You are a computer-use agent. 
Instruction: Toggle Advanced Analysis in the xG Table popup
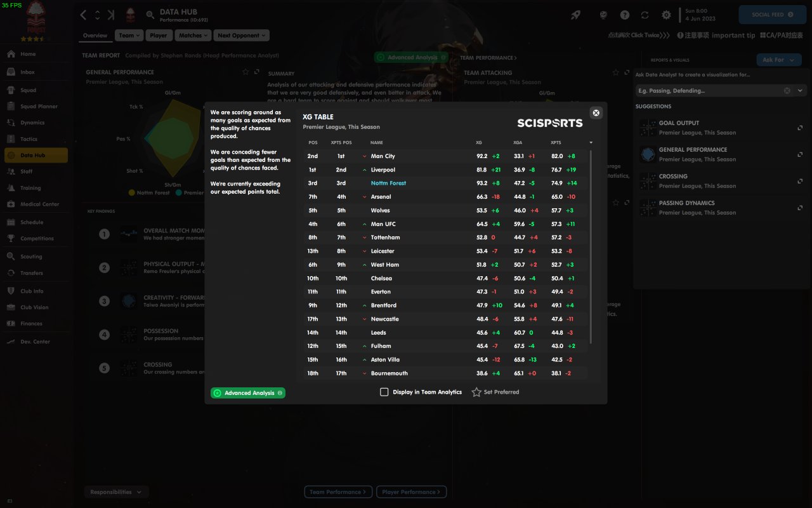[x=248, y=393]
